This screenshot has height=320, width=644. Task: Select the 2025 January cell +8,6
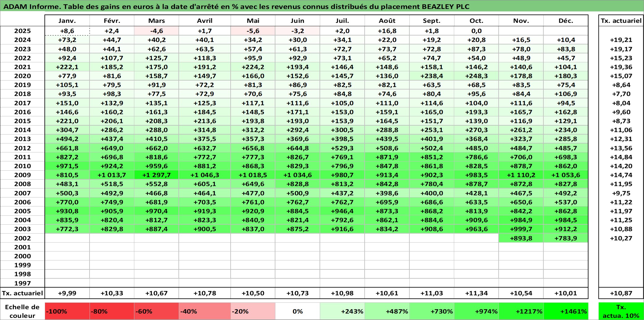tap(67, 31)
